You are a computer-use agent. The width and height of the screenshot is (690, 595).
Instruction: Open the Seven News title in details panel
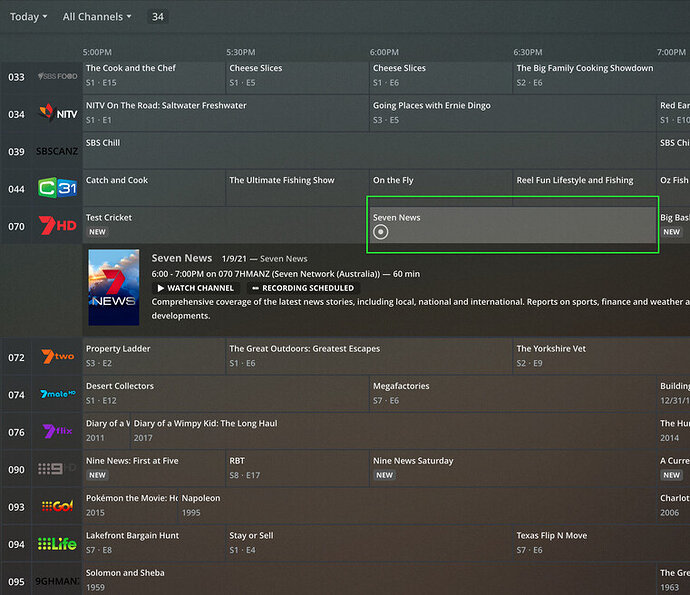click(x=182, y=258)
